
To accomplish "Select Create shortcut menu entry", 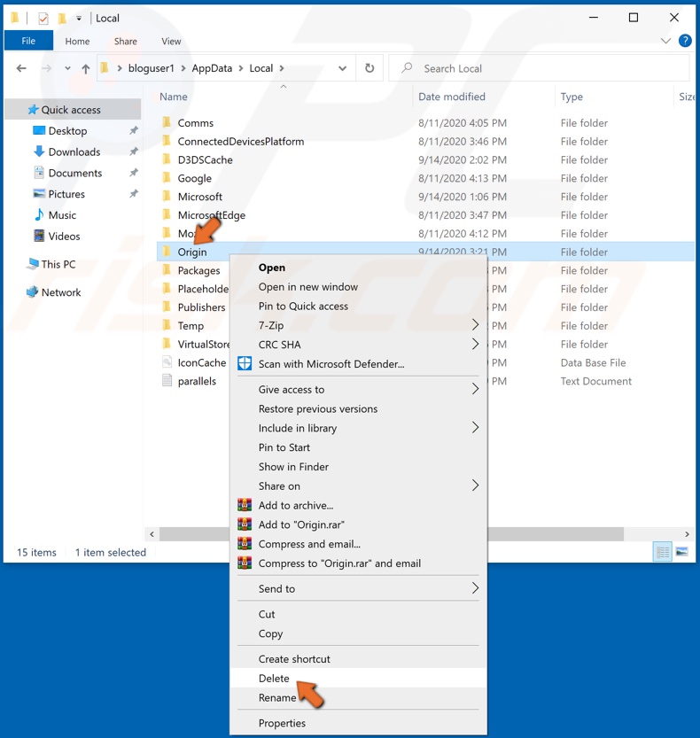I will coord(358,659).
